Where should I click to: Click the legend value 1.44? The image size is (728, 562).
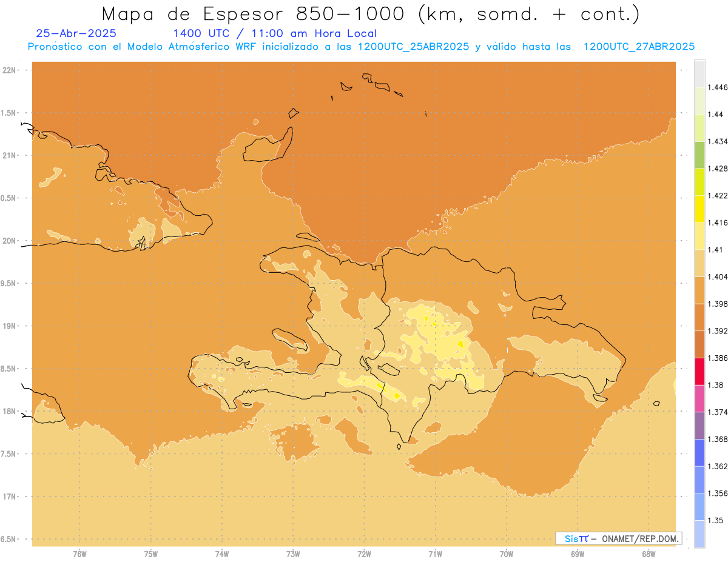(x=716, y=114)
